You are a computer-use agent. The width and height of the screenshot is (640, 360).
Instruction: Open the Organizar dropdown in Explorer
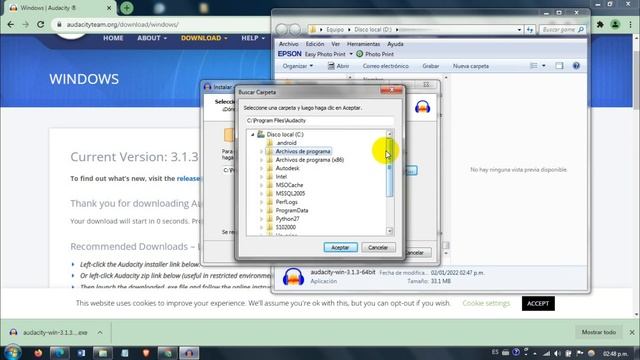[x=298, y=66]
